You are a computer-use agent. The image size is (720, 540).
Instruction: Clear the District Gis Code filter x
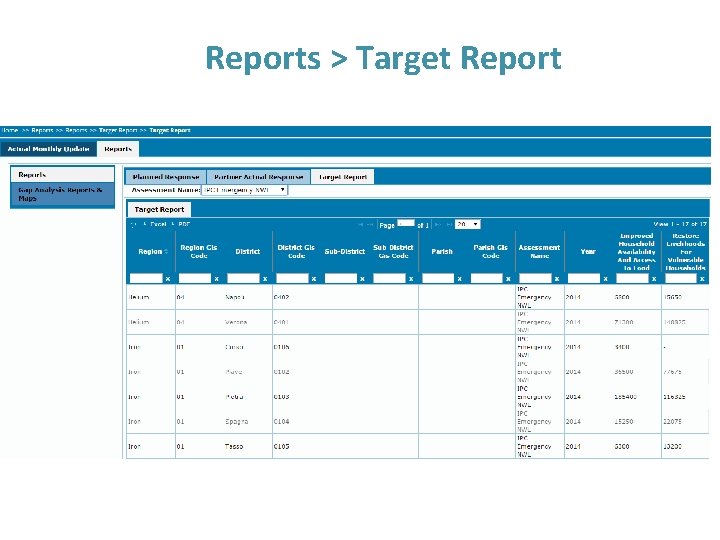(x=314, y=279)
